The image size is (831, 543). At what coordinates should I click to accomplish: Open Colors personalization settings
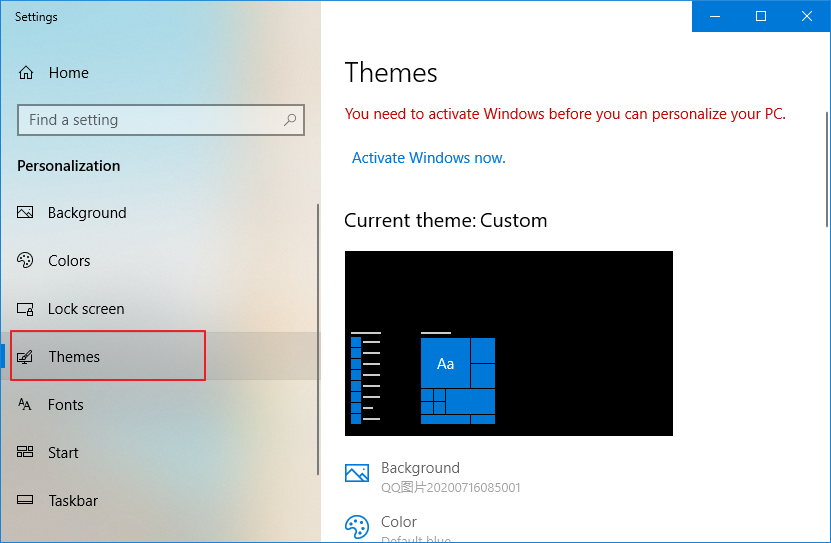(x=69, y=261)
